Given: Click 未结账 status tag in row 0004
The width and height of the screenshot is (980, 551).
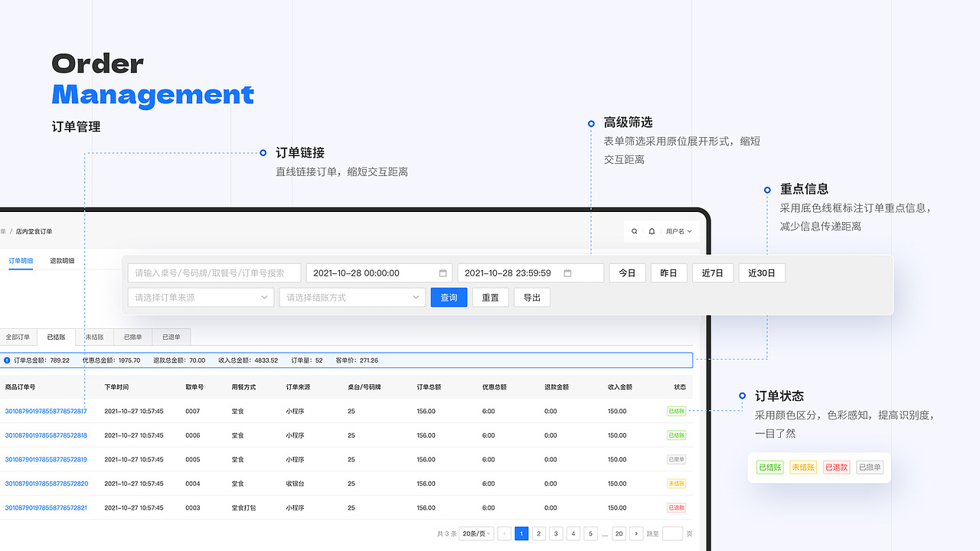Looking at the screenshot, I should [x=676, y=484].
